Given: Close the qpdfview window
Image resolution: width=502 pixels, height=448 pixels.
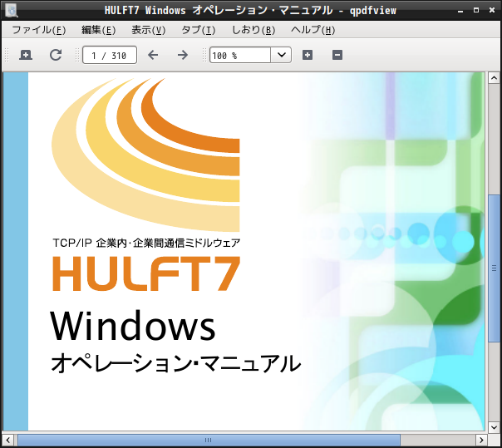Looking at the screenshot, I should (x=492, y=10).
